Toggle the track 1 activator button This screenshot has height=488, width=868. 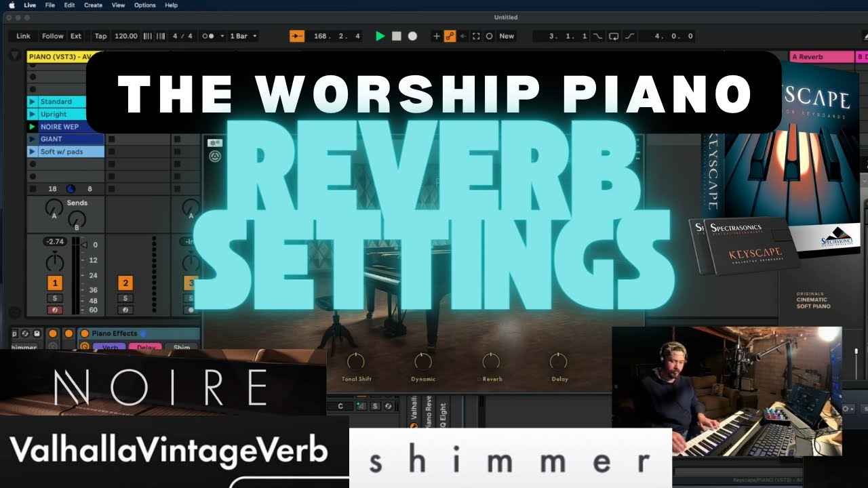click(54, 283)
